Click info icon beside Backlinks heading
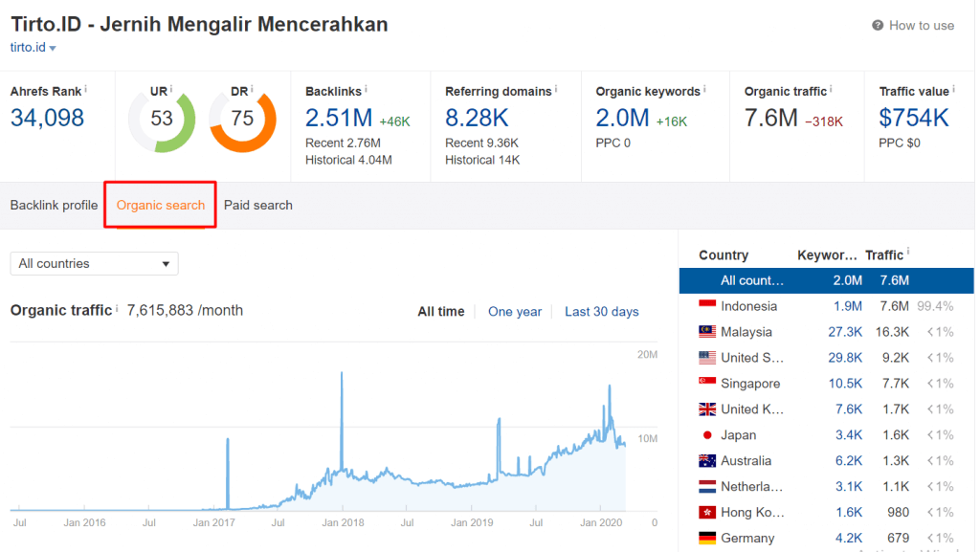980x552 pixels. tap(366, 90)
